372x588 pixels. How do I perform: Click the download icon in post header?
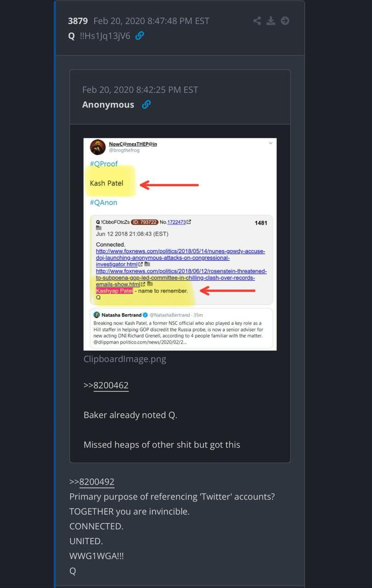[x=271, y=21]
